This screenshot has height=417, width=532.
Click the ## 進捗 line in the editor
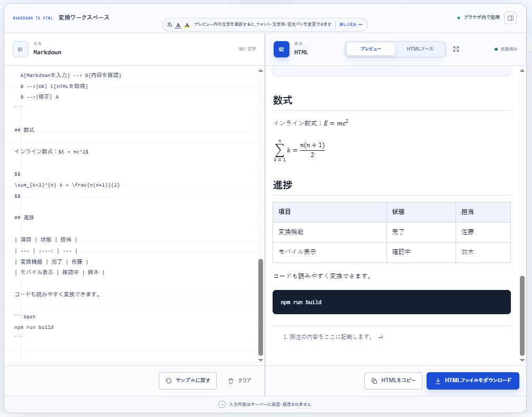[x=24, y=218]
